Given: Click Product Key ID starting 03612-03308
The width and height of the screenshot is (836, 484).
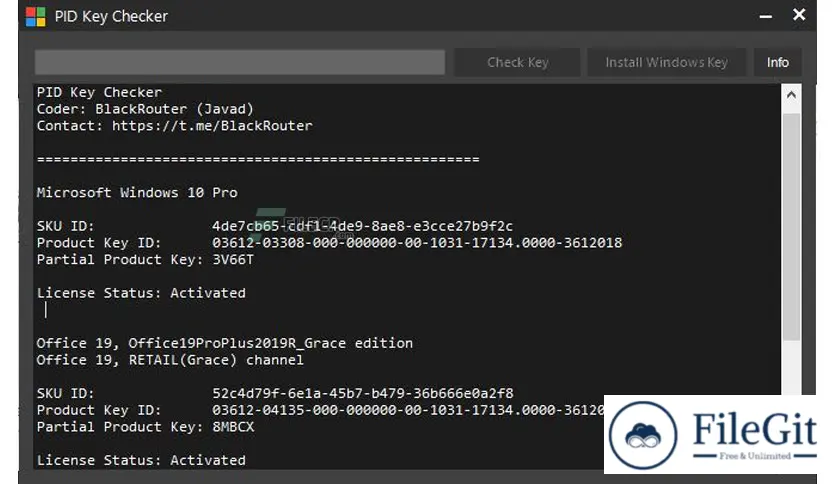Looking at the screenshot, I should pyautogui.click(x=417, y=243).
